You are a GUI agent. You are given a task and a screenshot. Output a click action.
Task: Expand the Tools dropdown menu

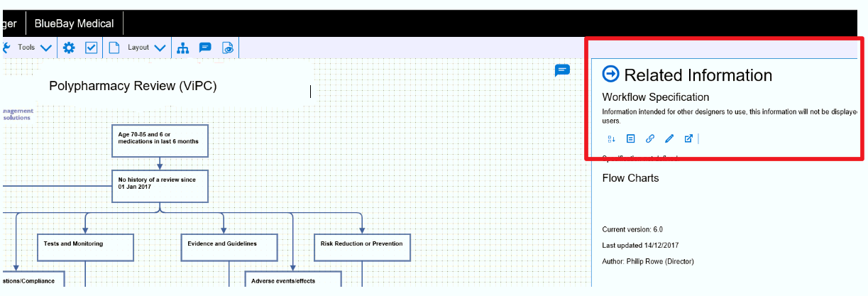click(35, 48)
